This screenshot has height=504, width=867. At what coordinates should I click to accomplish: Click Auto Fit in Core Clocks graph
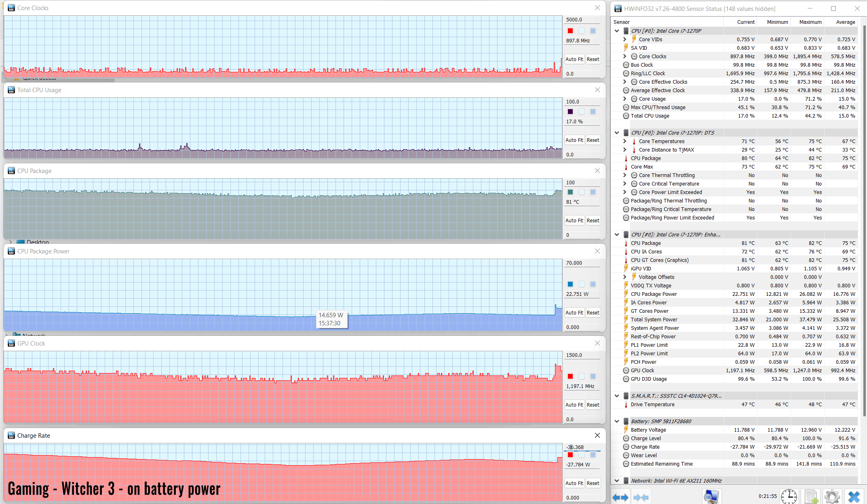(x=574, y=59)
